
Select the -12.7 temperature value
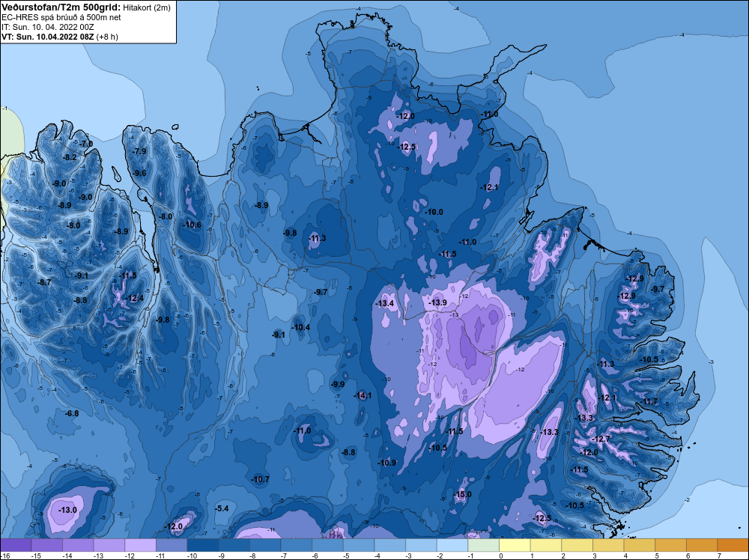tap(601, 439)
